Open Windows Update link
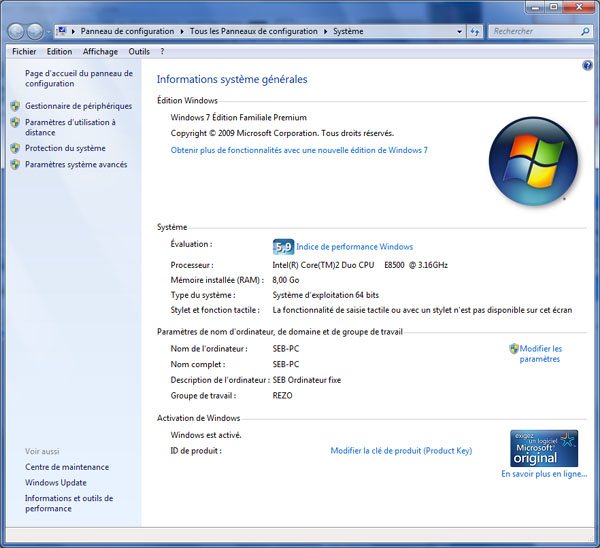 pos(56,483)
